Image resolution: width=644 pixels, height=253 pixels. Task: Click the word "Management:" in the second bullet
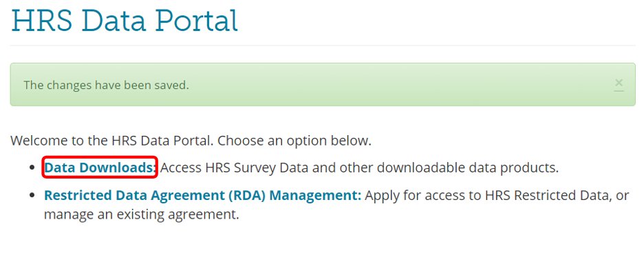click(x=315, y=195)
